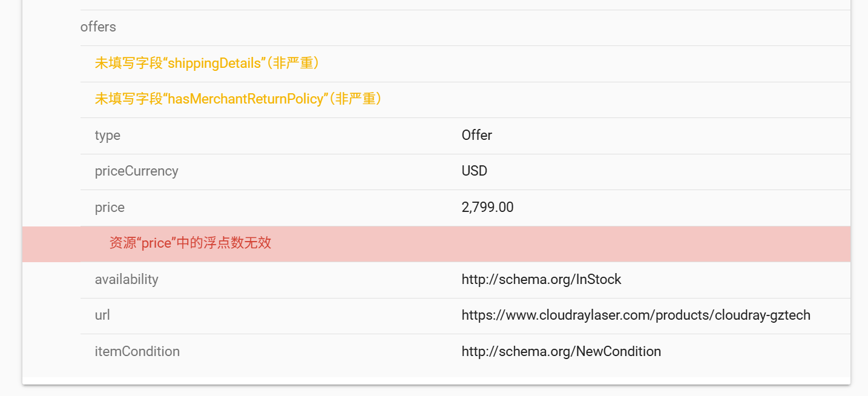Select the priceCurrency field label
This screenshot has width=868, height=396.
(x=136, y=171)
